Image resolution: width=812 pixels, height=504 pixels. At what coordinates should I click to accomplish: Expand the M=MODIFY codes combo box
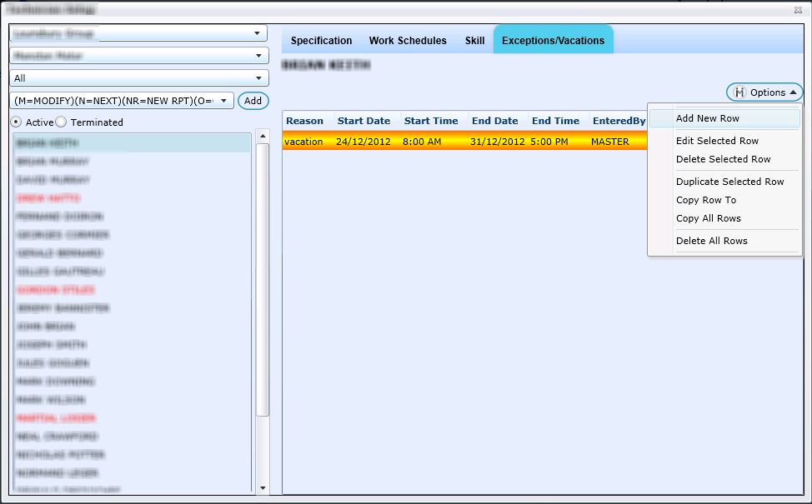click(223, 101)
